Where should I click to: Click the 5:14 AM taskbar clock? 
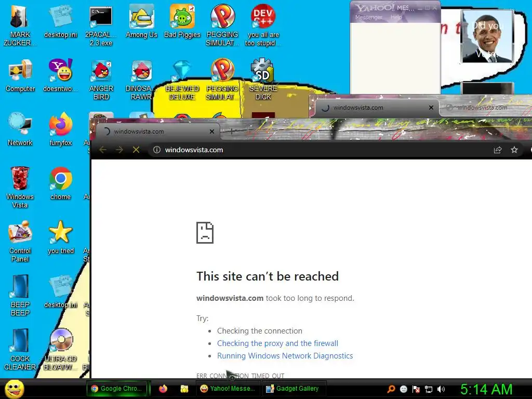(x=486, y=389)
